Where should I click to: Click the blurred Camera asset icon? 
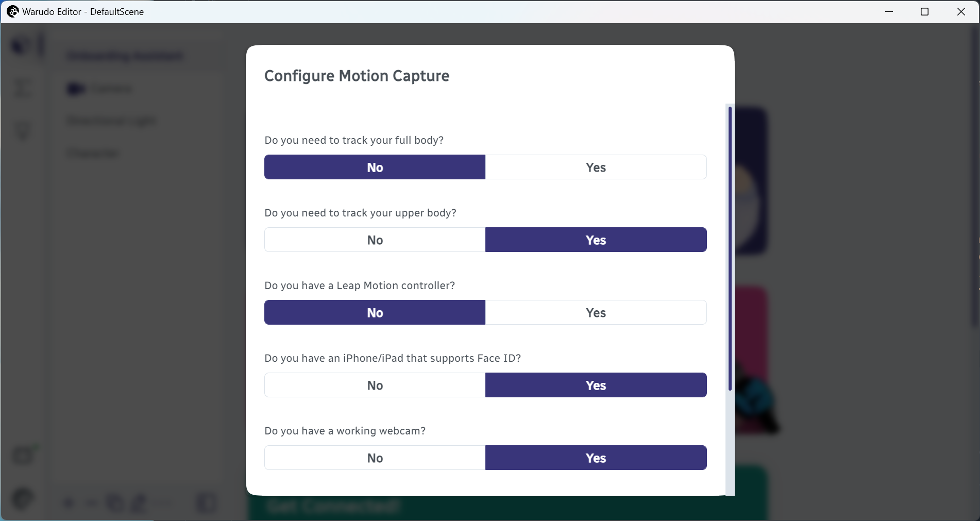pyautogui.click(x=76, y=89)
